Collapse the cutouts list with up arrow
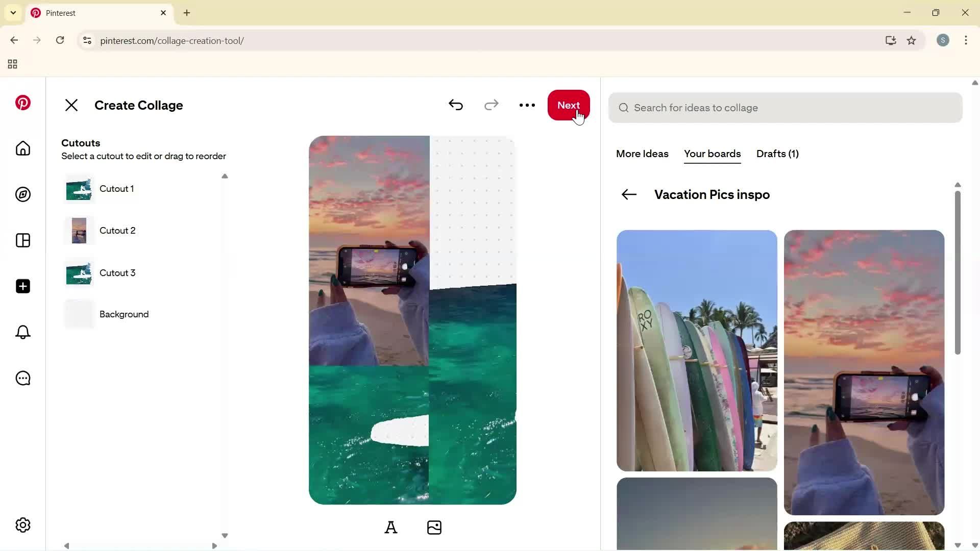The height and width of the screenshot is (551, 980). pyautogui.click(x=225, y=176)
